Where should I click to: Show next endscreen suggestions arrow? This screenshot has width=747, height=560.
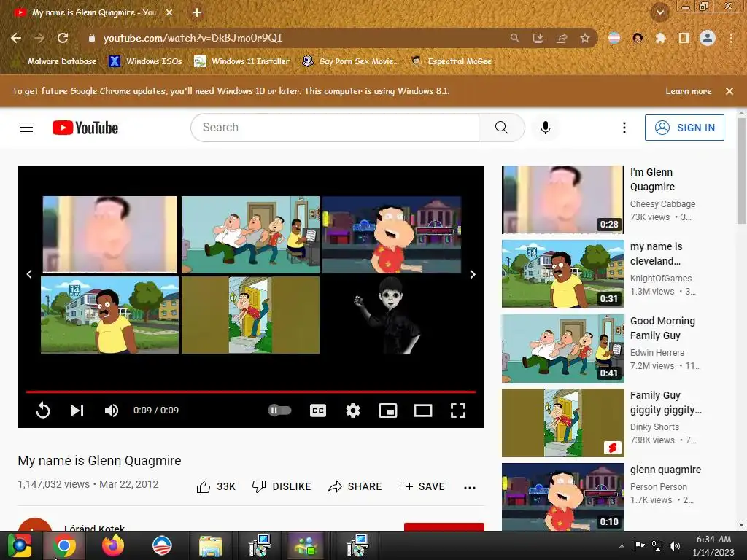point(473,274)
